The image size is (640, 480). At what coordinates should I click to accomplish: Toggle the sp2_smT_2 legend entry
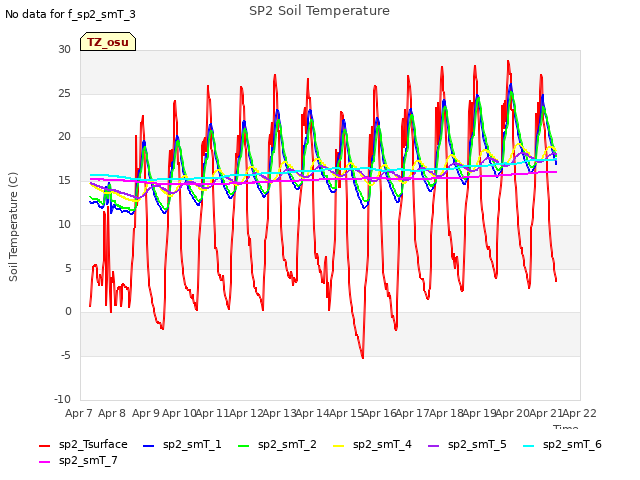[x=277, y=444]
